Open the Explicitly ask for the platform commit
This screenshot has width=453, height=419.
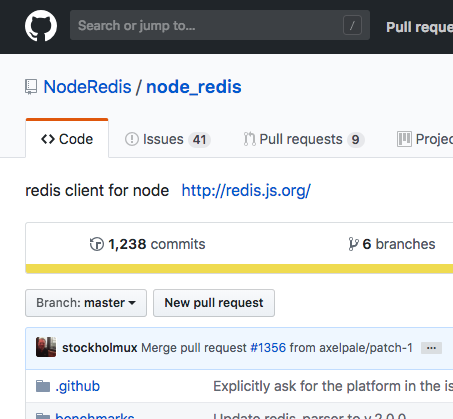click(333, 386)
